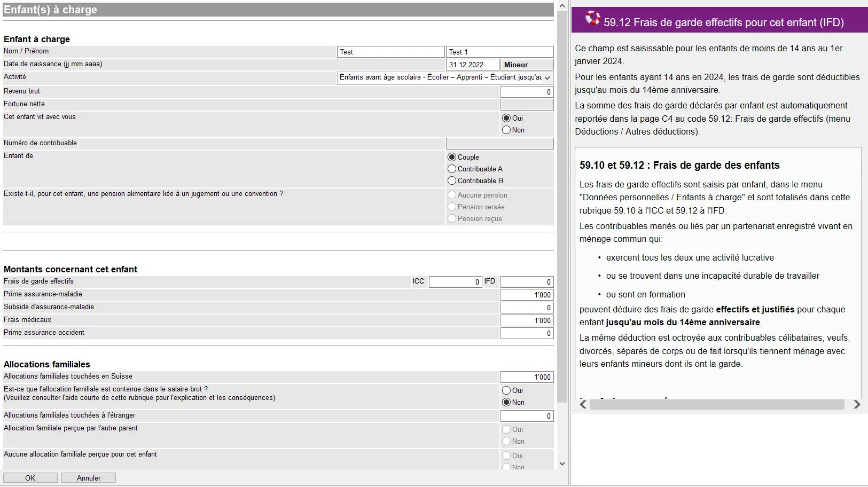Open the Activité dropdown list
The width and height of the screenshot is (868, 487).
click(547, 78)
